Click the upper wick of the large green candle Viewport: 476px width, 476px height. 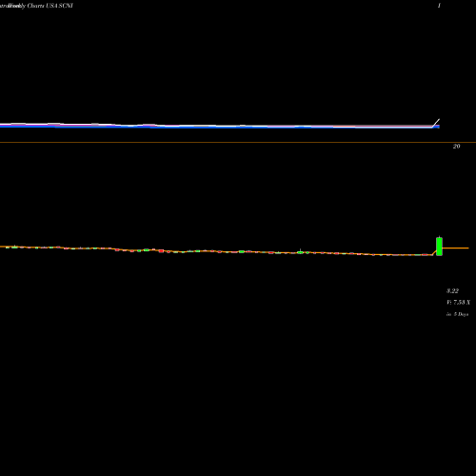439,237
